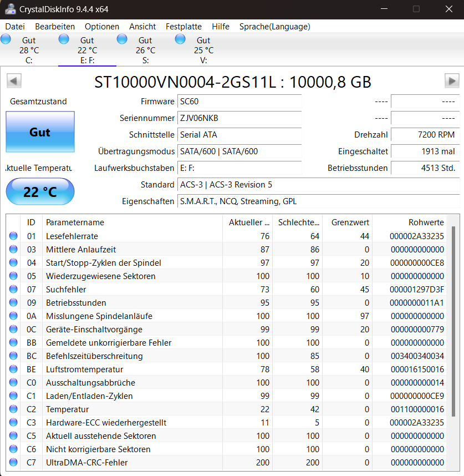
Task: Click the serial number field ZJV06NKB
Action: pyautogui.click(x=239, y=118)
